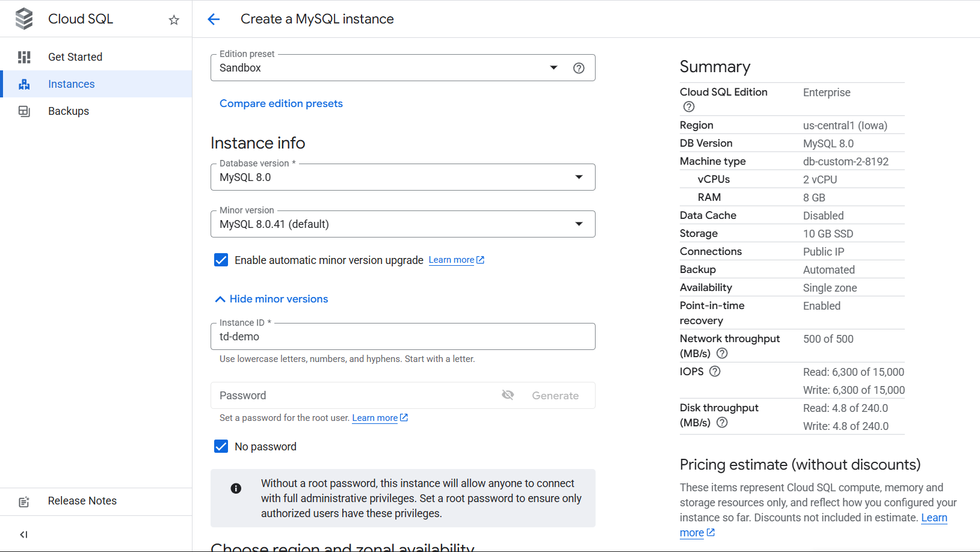Image resolution: width=980 pixels, height=552 pixels.
Task: Click the Edition preset help question mark icon
Action: click(579, 68)
